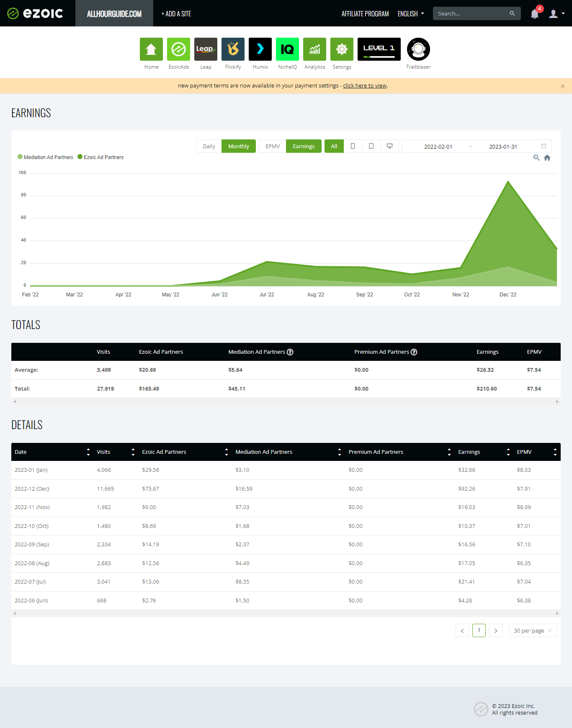Image resolution: width=572 pixels, height=728 pixels.
Task: Open the Home dashboard icon
Action: tap(151, 49)
